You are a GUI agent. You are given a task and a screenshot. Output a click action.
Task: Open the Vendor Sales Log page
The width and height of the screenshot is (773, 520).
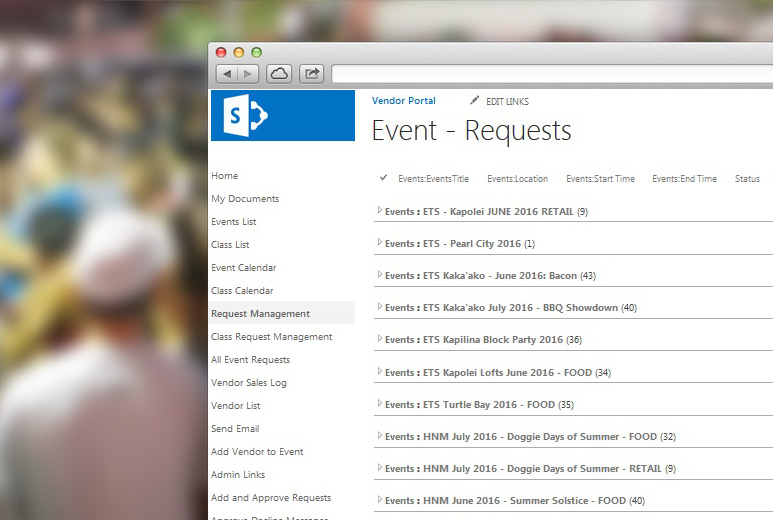tap(248, 383)
